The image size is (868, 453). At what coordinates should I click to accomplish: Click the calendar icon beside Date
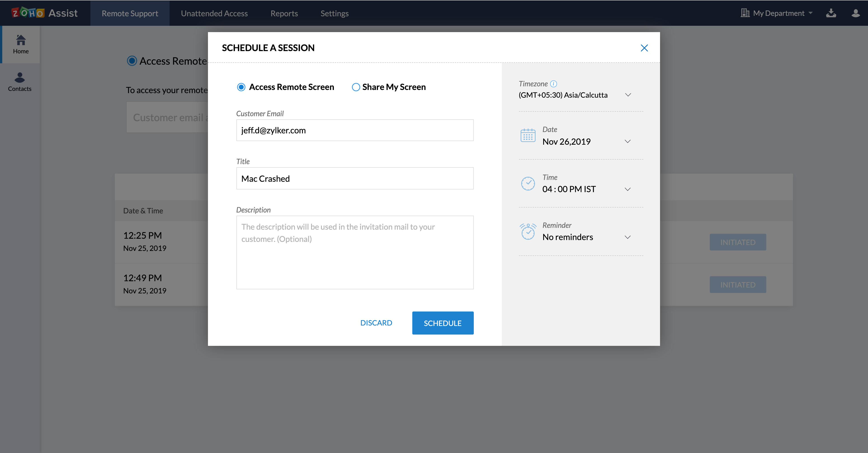(528, 135)
